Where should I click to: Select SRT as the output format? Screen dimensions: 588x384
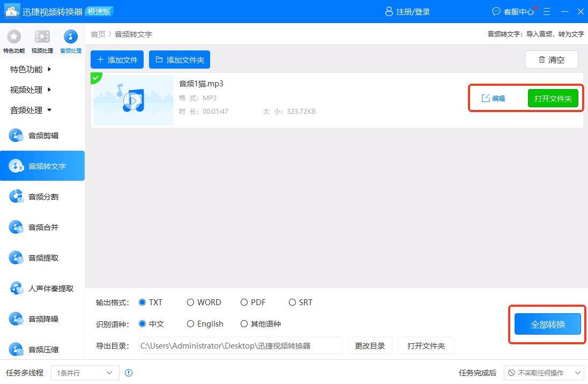pos(293,302)
